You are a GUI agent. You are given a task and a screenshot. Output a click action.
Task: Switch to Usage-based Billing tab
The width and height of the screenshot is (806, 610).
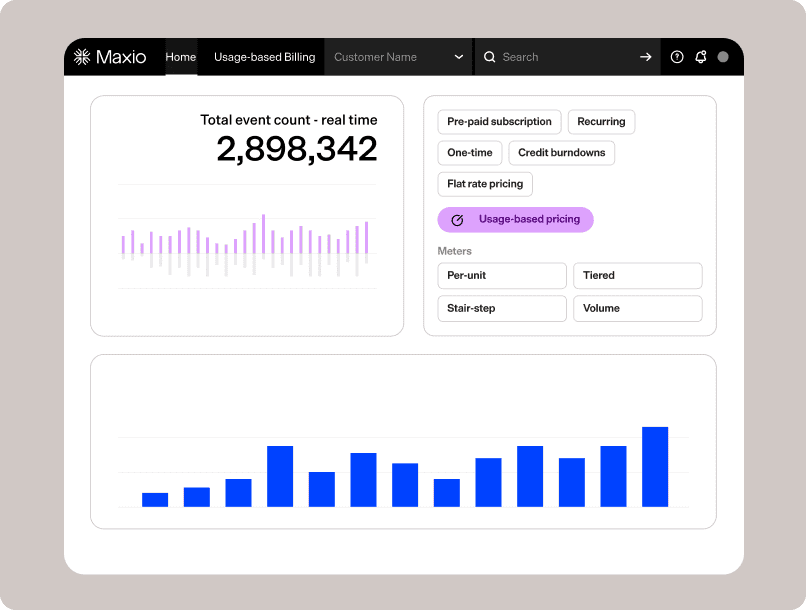tap(264, 57)
